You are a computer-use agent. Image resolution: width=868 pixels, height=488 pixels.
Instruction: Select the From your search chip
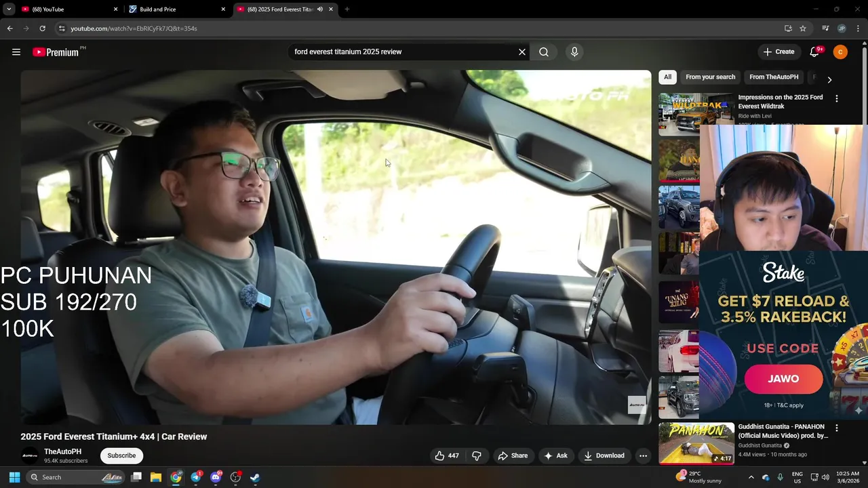(710, 77)
